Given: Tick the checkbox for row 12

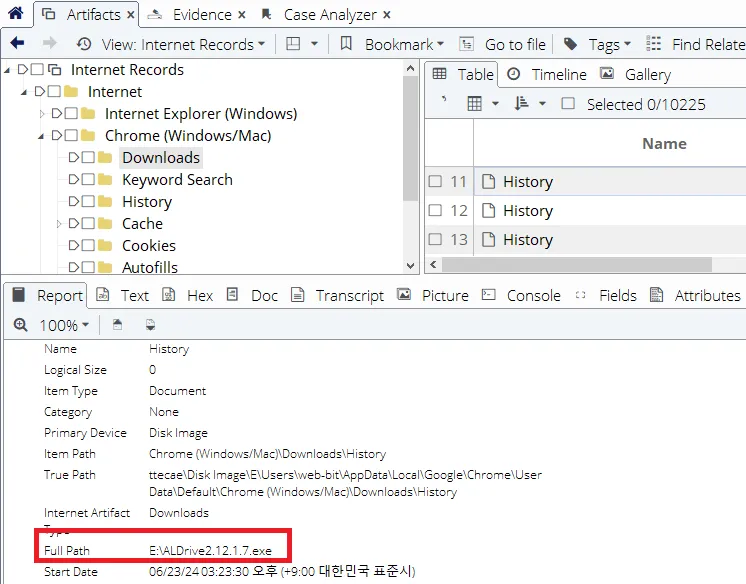Looking at the screenshot, I should click(435, 211).
